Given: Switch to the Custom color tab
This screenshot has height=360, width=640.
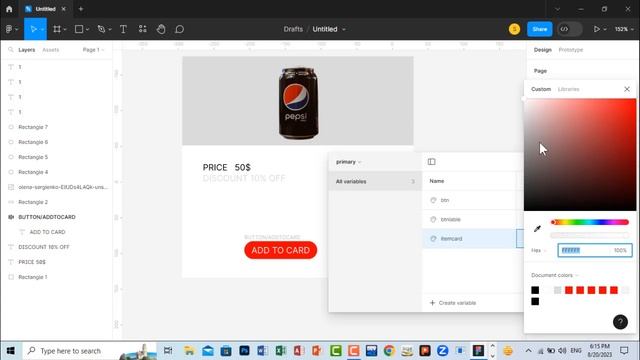Looking at the screenshot, I should tap(541, 89).
